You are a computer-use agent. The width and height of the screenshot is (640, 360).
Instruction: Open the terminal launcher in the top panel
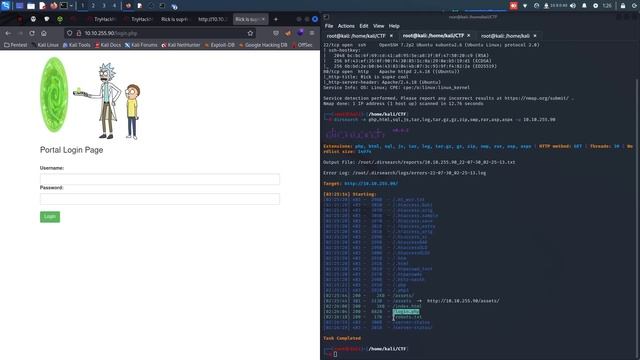click(64, 6)
